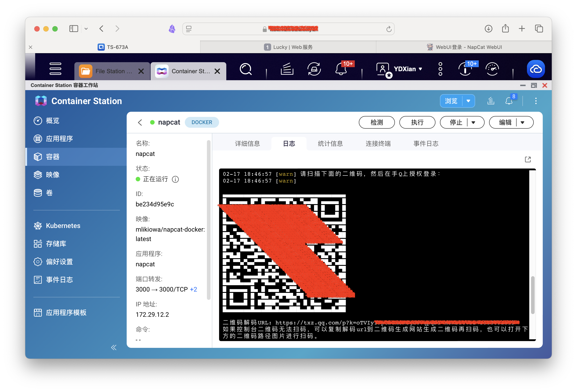Click Safari share icon
577x392 pixels.
(x=505, y=28)
